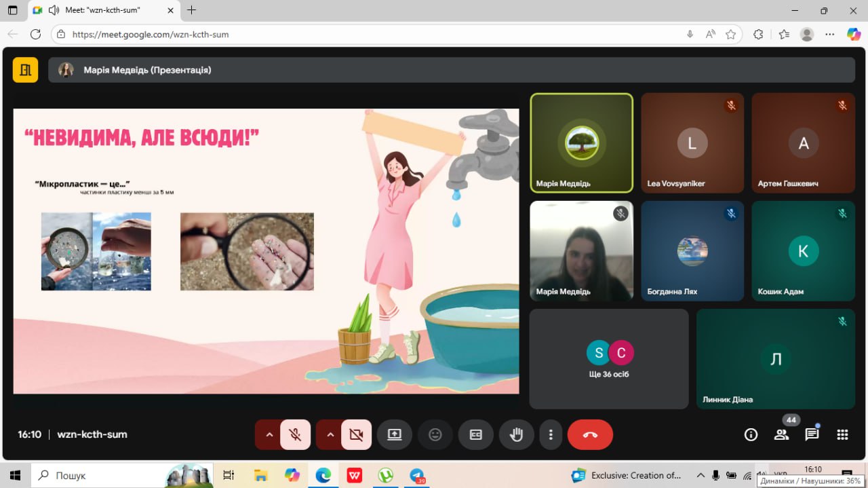
Task: Expand video settings arrow beside camera
Action: [x=330, y=435]
